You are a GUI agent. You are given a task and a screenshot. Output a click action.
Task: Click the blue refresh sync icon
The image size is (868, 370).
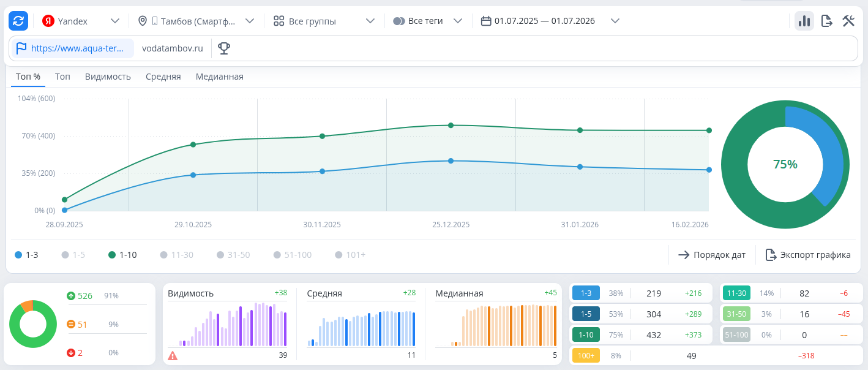18,21
